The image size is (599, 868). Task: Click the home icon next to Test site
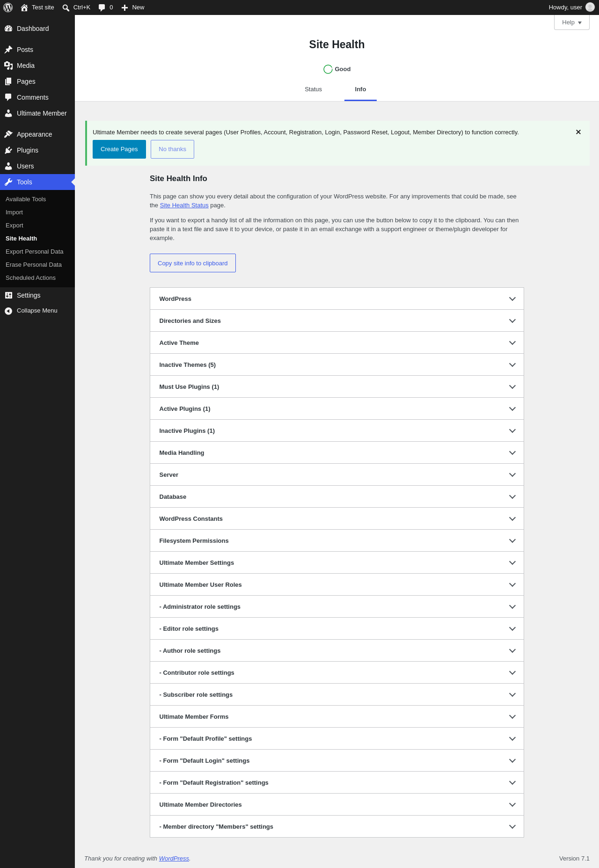(x=24, y=7)
